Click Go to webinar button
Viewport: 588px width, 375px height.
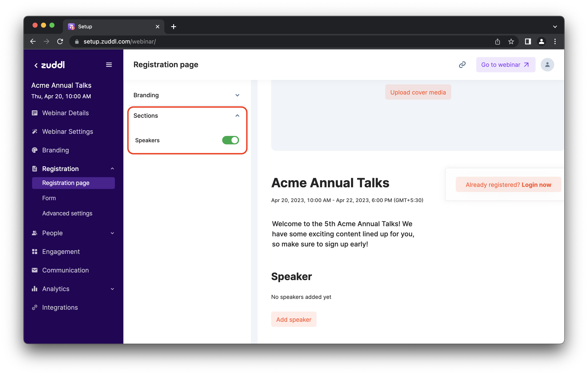505,65
